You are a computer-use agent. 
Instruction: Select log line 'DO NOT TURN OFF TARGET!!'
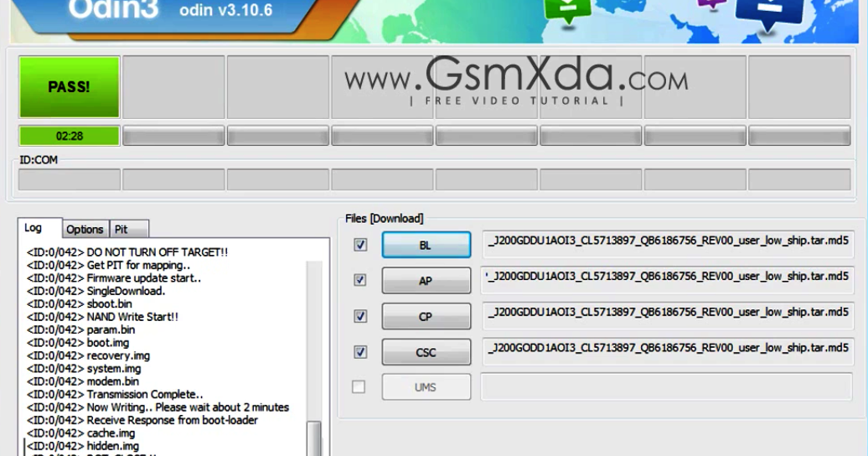(127, 252)
